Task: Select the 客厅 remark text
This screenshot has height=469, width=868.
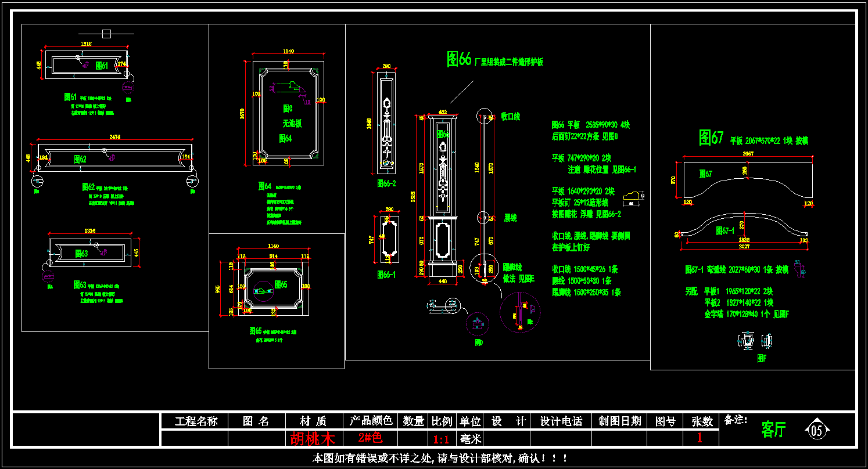Action: [773, 430]
